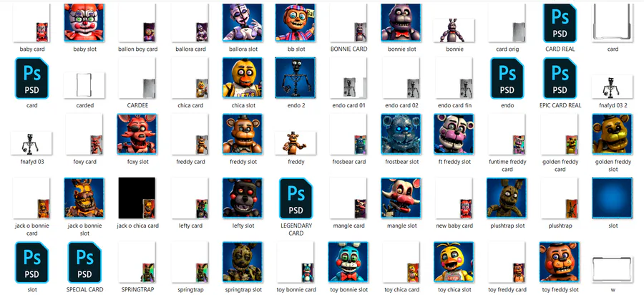Select the 'CARDEE' file label
Viewport: 644px width, 295px height.
(137, 105)
